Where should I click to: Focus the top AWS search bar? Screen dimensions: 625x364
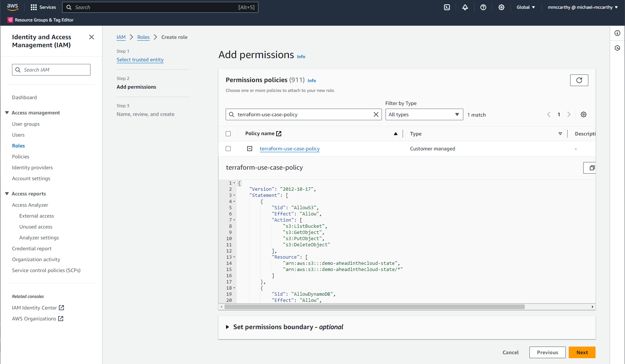click(x=160, y=7)
